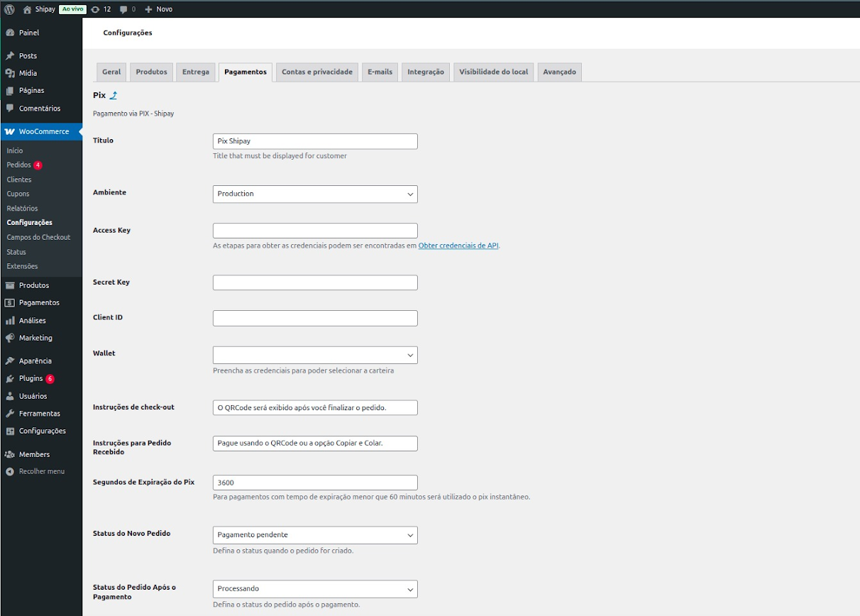Click the Posts pin icon
860x616 pixels.
[x=10, y=56]
